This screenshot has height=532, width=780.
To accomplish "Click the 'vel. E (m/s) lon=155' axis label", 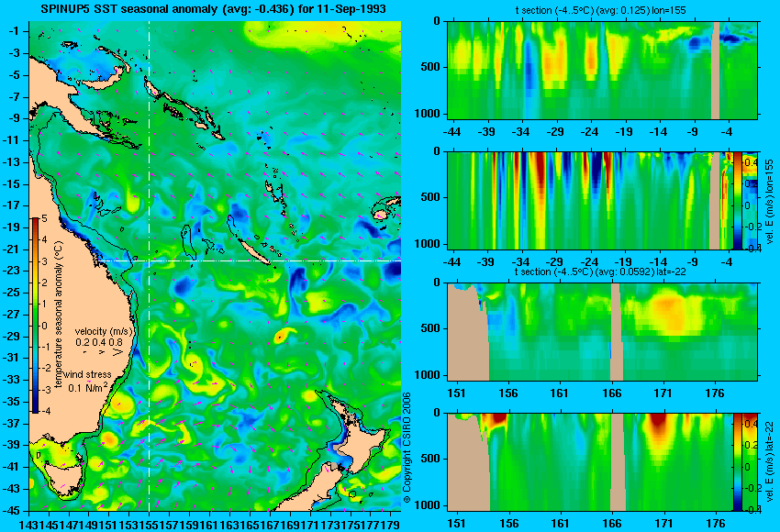I will click(770, 201).
